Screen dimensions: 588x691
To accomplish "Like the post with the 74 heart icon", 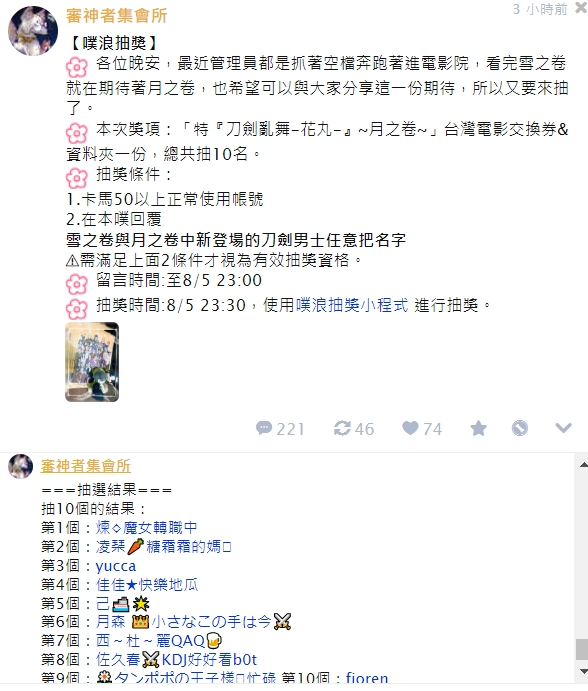I will (x=422, y=428).
